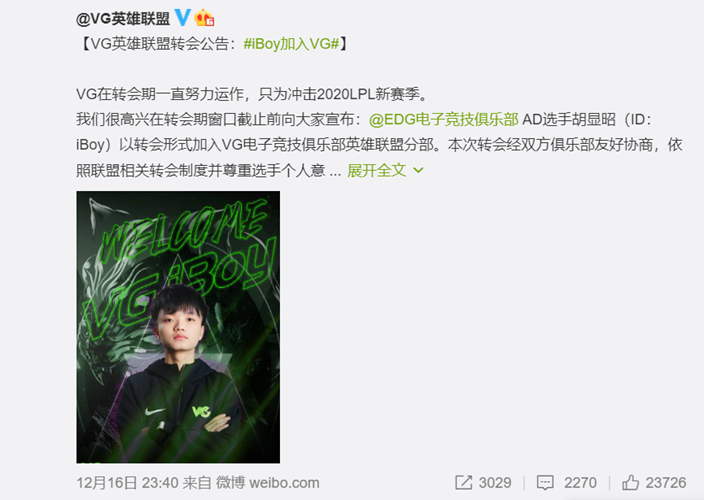704x500 pixels.
Task: Expand full text with green chevron
Action: click(418, 170)
